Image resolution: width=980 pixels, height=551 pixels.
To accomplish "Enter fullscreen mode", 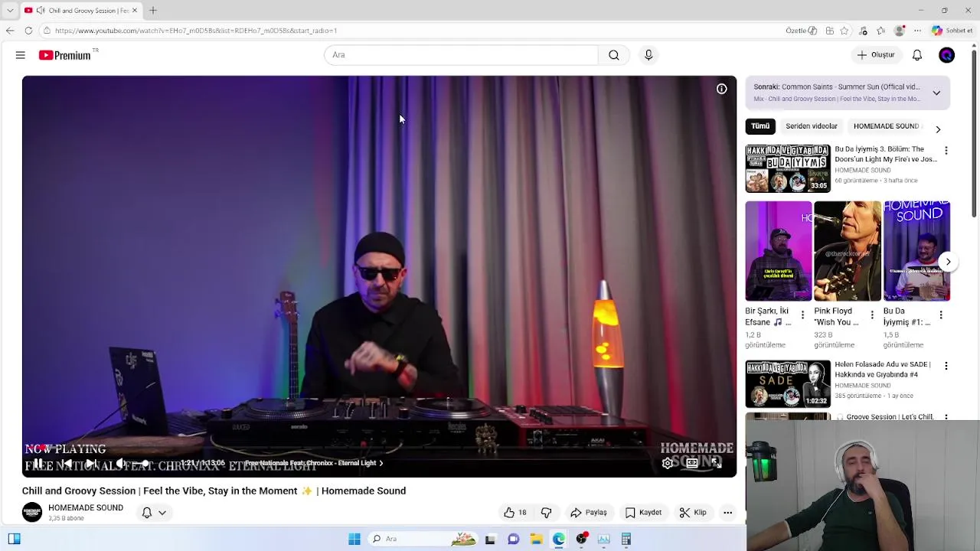I will 717,463.
